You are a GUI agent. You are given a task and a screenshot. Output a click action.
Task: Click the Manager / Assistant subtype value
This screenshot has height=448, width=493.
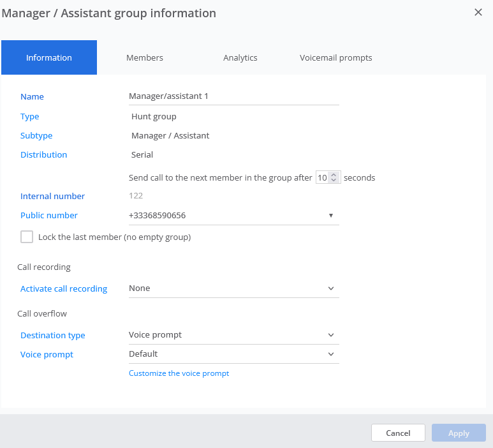170,135
